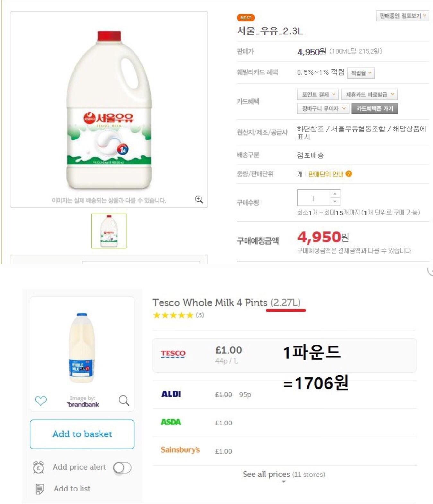Click the purchase quantity input field
Image resolution: width=433 pixels, height=504 pixels.
point(313,198)
